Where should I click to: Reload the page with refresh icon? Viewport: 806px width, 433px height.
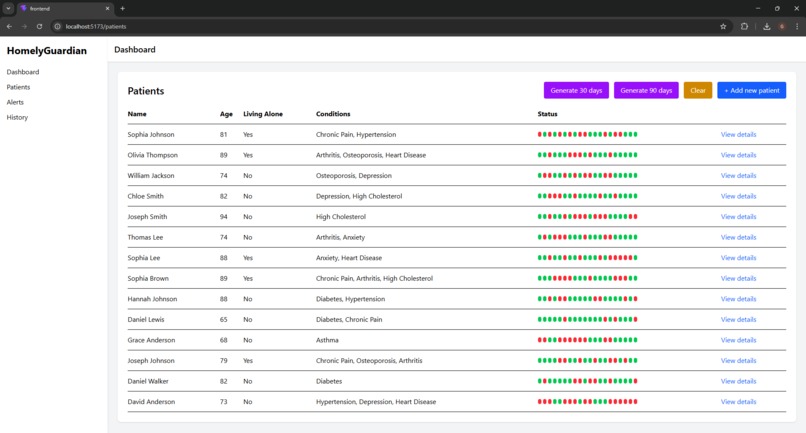point(39,26)
